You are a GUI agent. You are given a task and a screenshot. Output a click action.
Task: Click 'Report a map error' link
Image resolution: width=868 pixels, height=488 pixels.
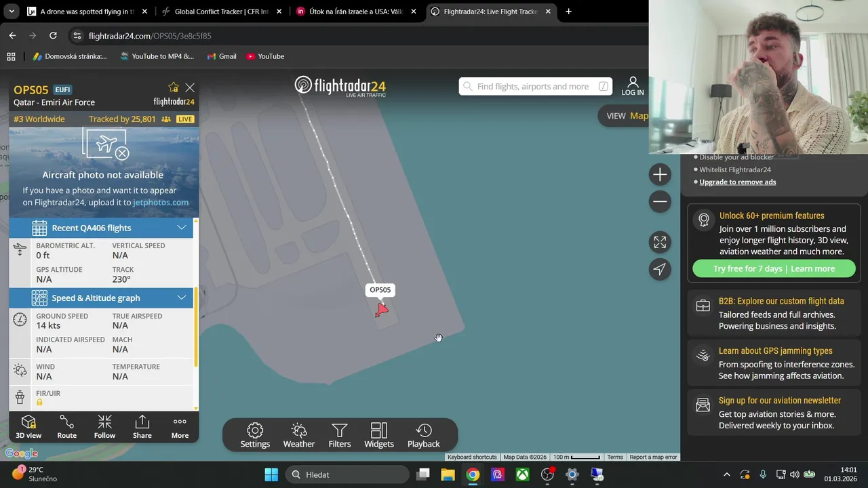click(654, 457)
